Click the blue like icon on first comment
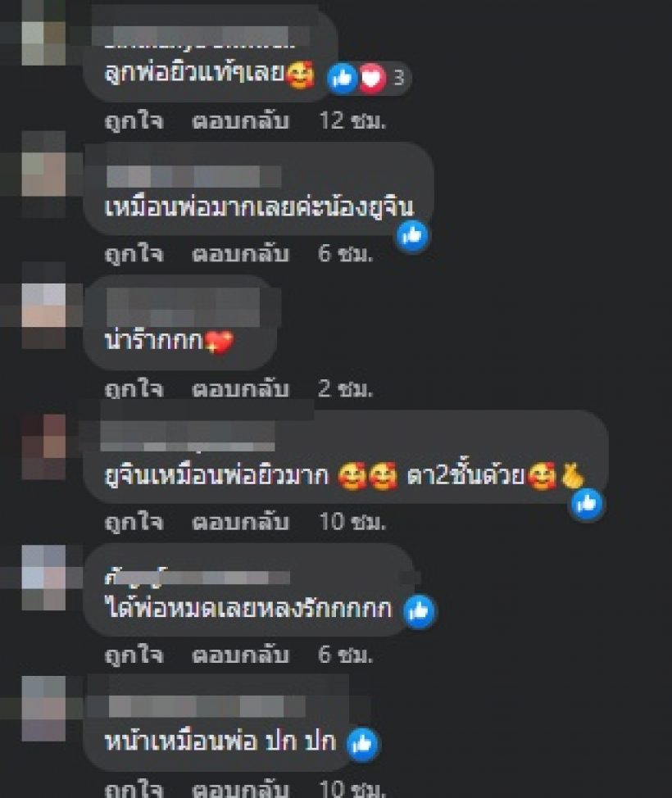672x798 pixels. [343, 78]
